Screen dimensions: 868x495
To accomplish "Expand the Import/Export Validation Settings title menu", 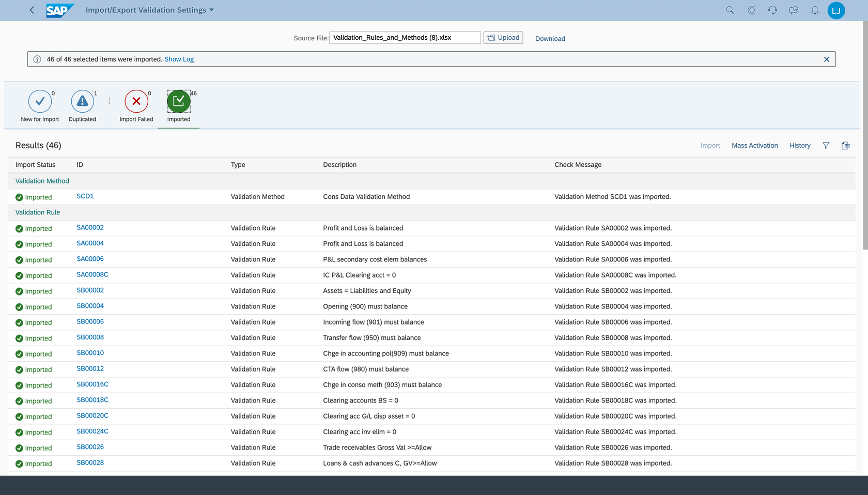I will pyautogui.click(x=149, y=10).
